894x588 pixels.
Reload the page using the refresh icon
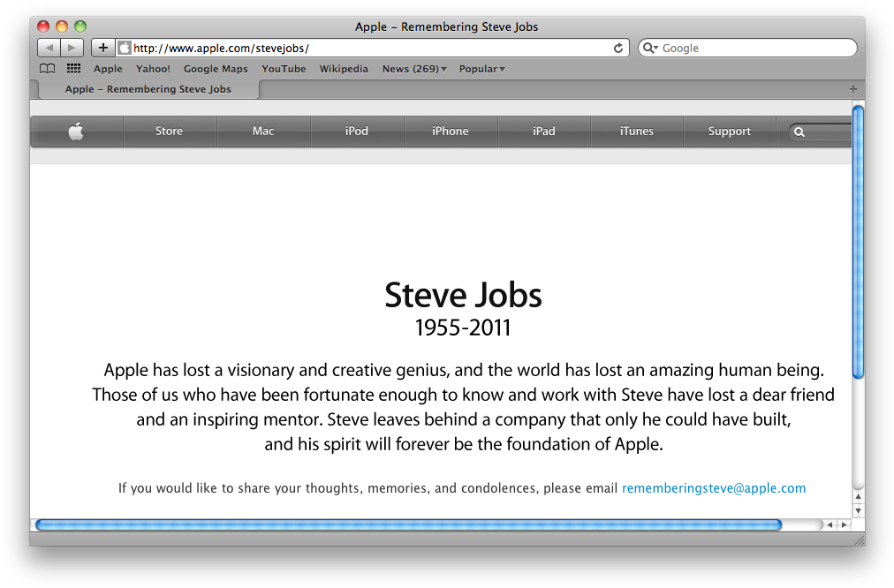pos(619,48)
